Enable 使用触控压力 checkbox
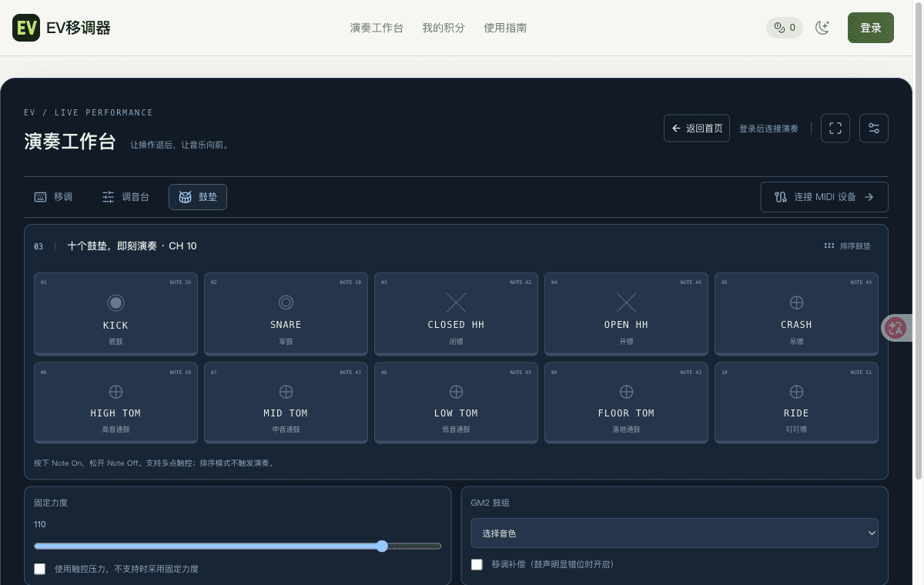Image resolution: width=924 pixels, height=585 pixels. (x=40, y=569)
